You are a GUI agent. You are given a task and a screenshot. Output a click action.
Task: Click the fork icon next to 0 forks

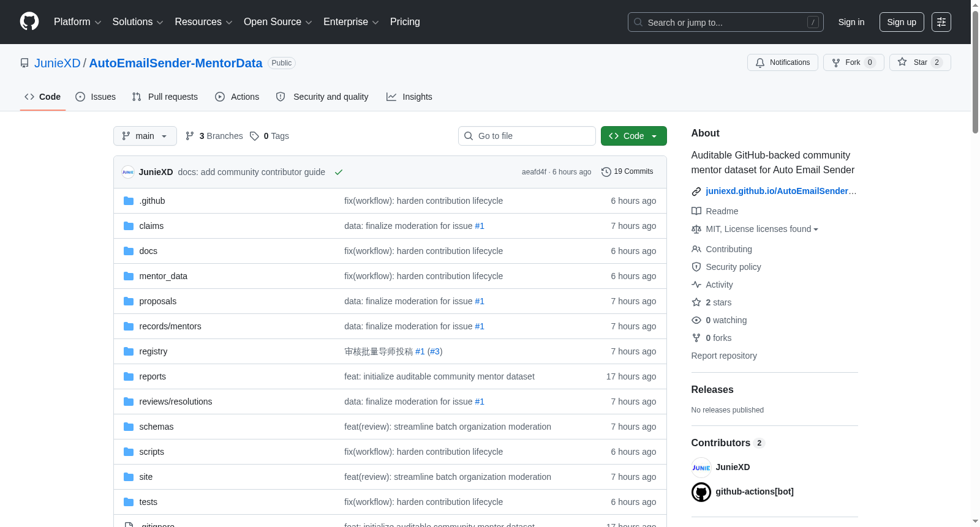coord(696,338)
